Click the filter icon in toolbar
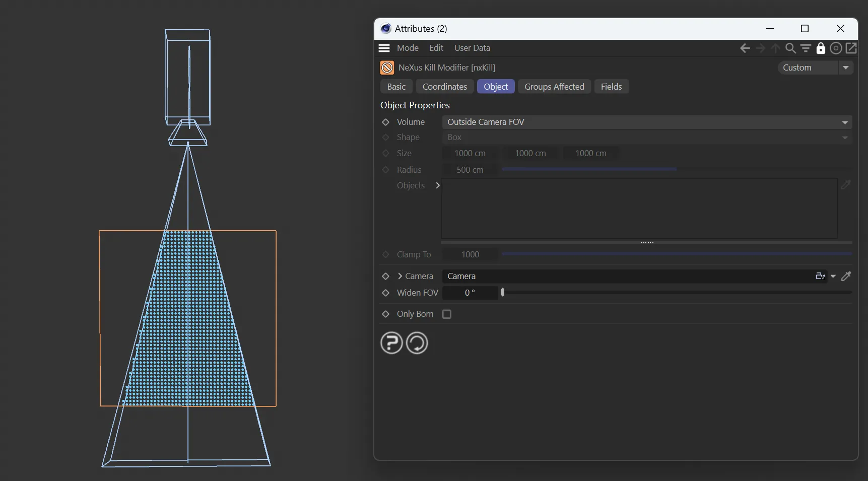Viewport: 868px width, 481px height. [x=806, y=48]
